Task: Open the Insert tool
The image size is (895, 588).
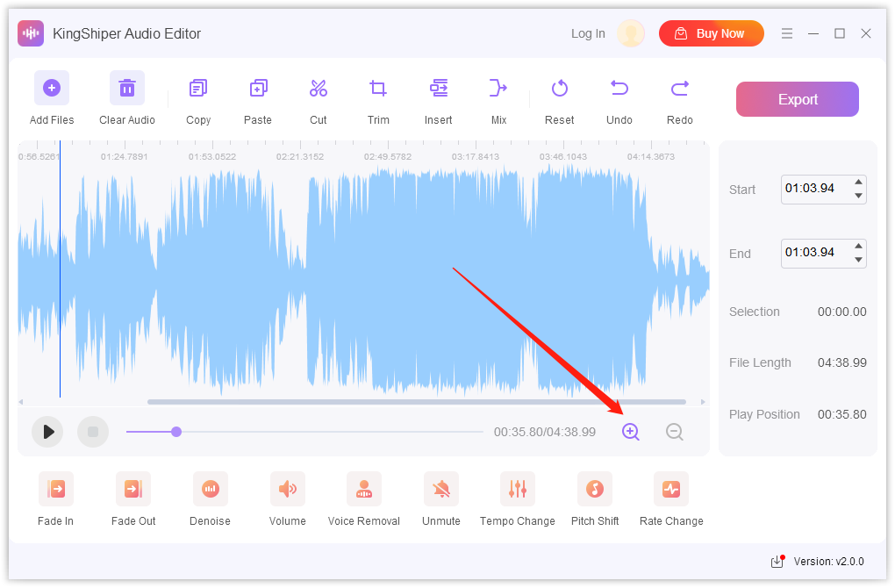Action: 439,89
